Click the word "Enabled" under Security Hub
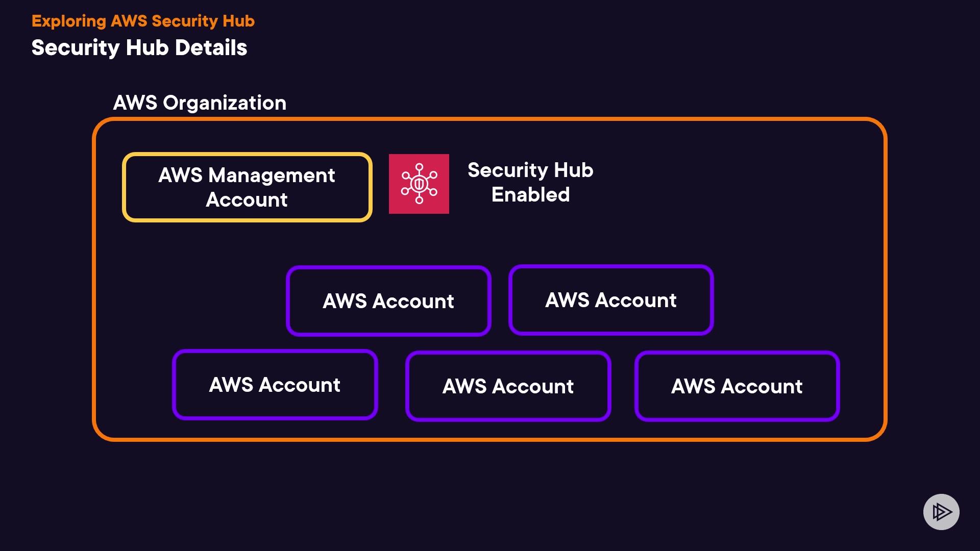The image size is (980, 551). [x=530, y=195]
